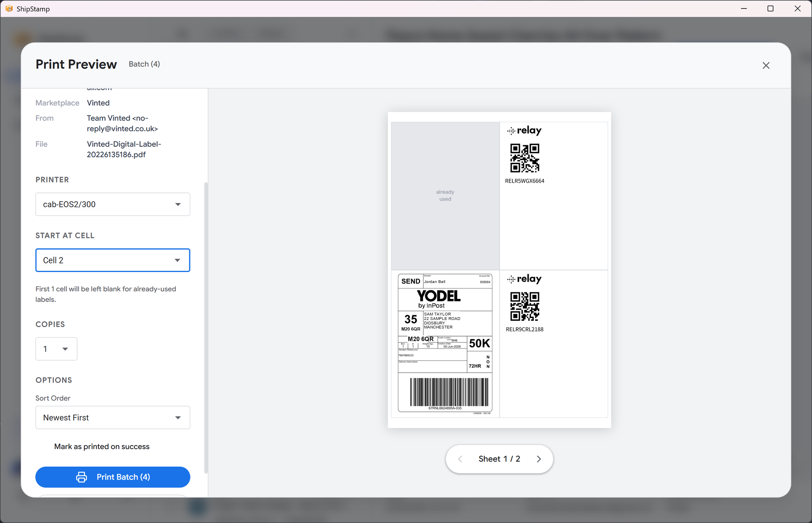
Task: Click the COPIES heading
Action: 50,324
